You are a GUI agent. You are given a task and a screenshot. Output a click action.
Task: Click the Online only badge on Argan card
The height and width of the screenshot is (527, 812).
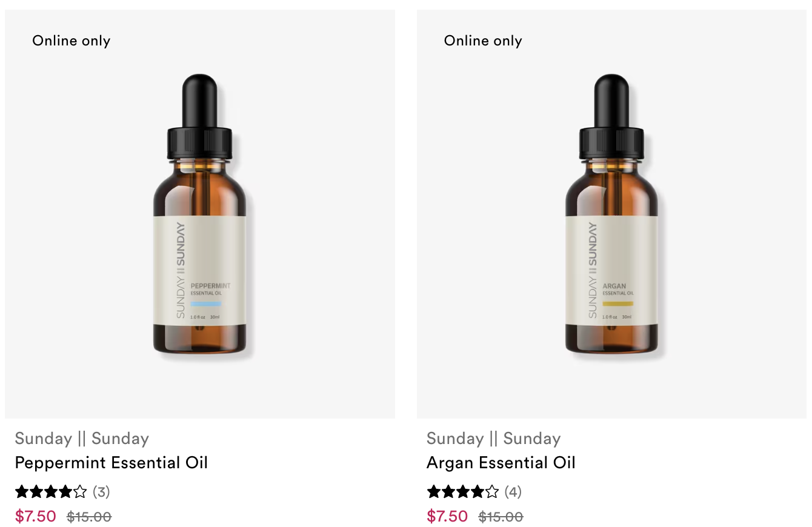[483, 41]
